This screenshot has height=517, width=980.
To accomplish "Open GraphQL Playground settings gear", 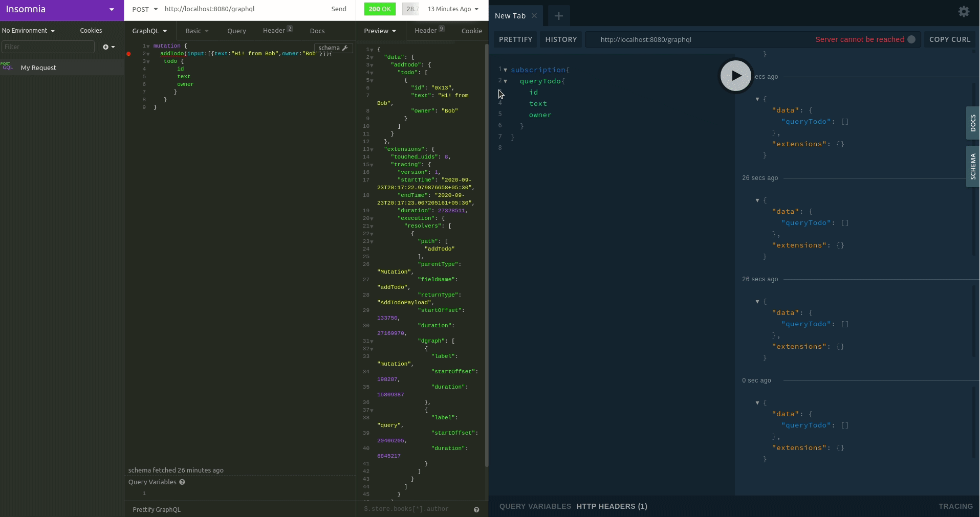I will pos(964,11).
